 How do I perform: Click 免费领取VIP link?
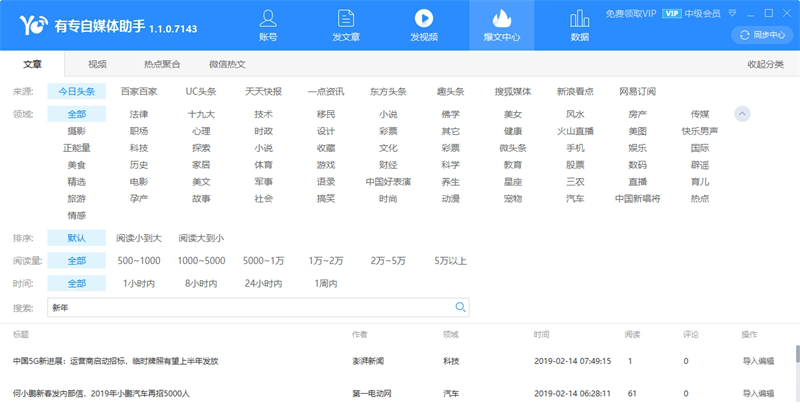coord(631,14)
